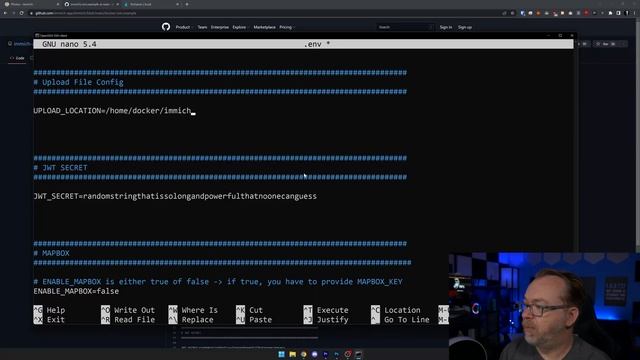The width and height of the screenshot is (640, 360).
Task: Open the Team link on GitHub
Action: point(202,27)
